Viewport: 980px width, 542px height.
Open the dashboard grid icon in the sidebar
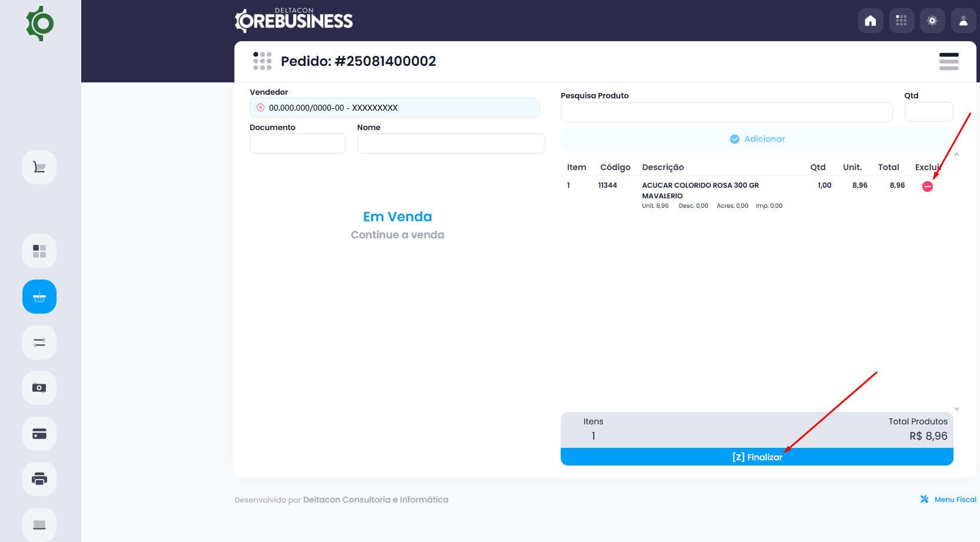click(39, 251)
